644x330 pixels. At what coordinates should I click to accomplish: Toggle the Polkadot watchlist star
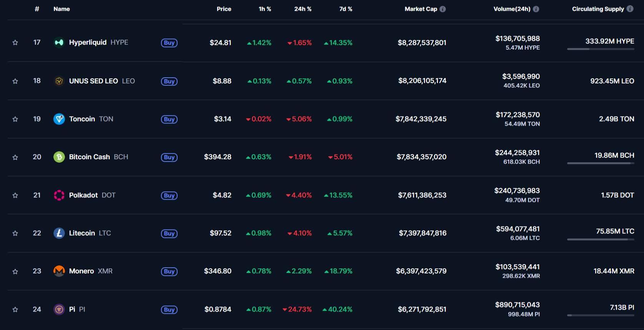tap(15, 195)
